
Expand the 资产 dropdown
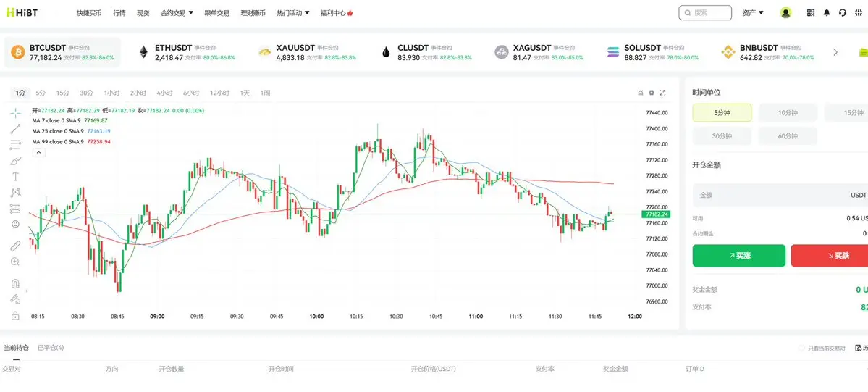tap(753, 12)
